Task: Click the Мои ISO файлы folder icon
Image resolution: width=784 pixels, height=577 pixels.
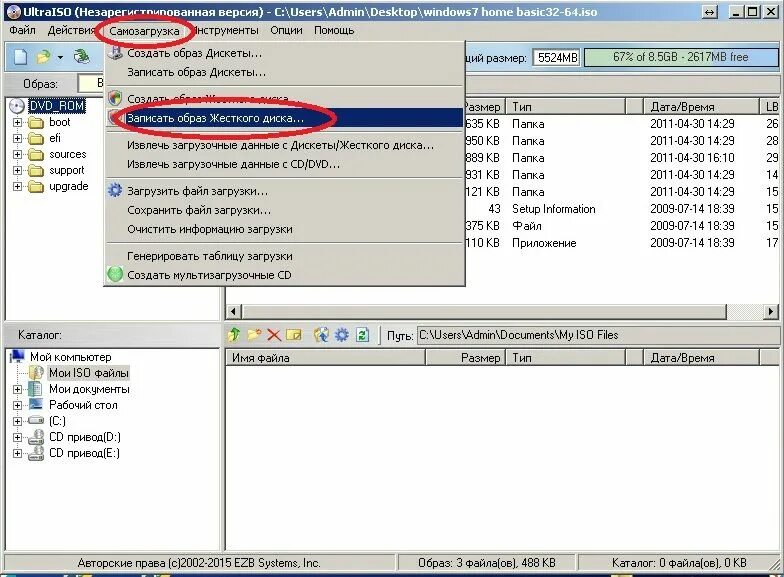Action: pyautogui.click(x=36, y=372)
